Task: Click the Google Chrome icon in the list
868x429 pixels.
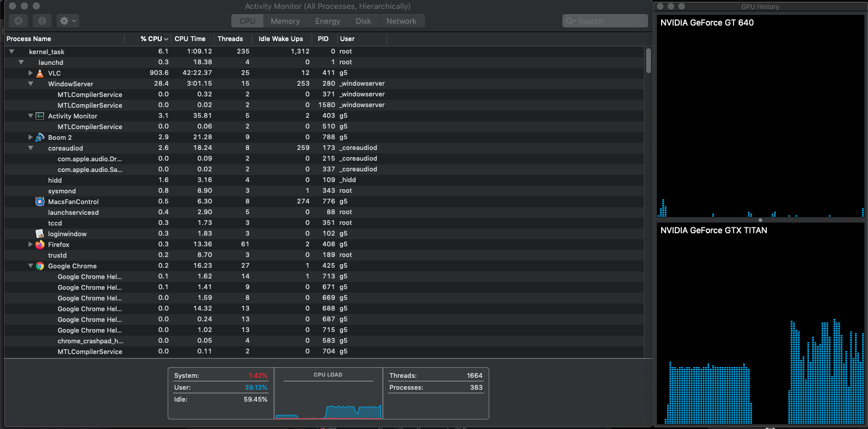Action: click(x=40, y=266)
